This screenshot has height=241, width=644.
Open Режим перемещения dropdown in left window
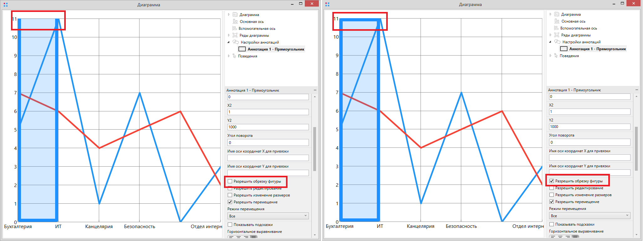[x=268, y=216]
